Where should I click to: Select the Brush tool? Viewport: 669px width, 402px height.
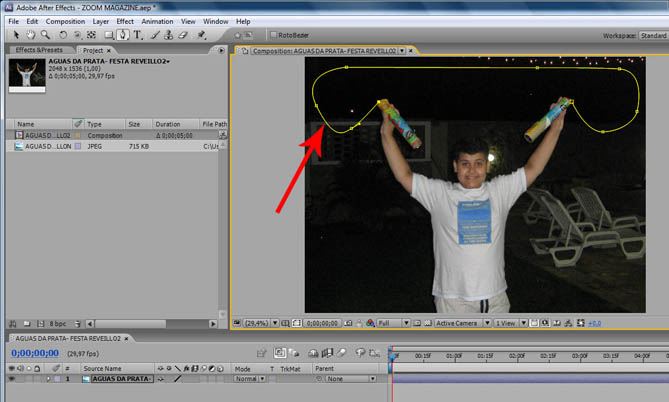(153, 35)
